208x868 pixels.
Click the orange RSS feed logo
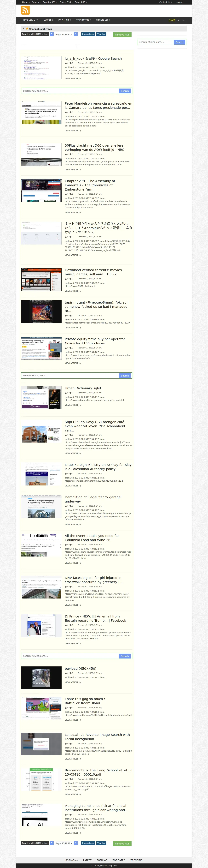point(25,10)
